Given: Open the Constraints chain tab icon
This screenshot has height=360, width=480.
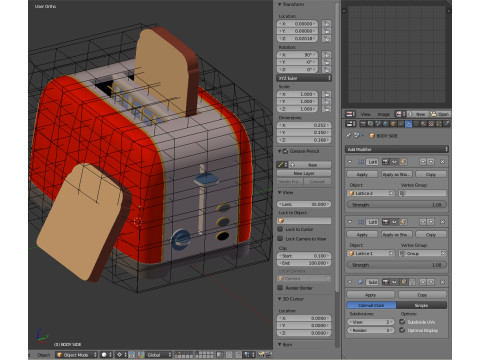Looking at the screenshot, I should [x=401, y=124].
